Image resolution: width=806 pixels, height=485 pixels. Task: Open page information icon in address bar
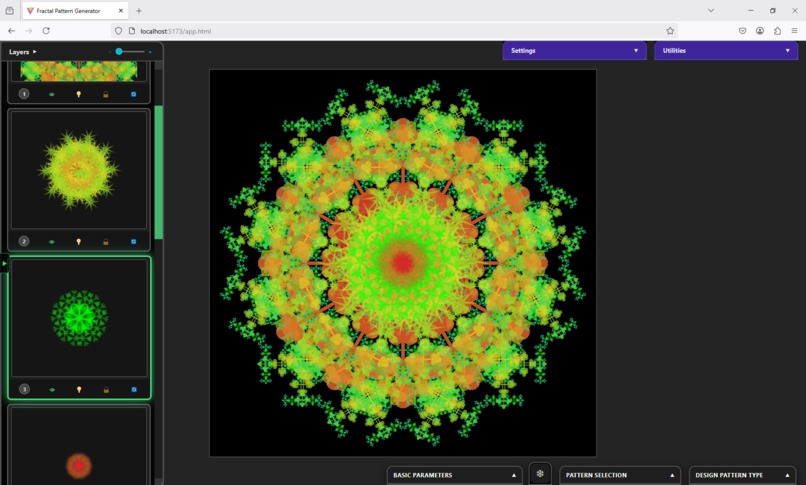(x=132, y=31)
